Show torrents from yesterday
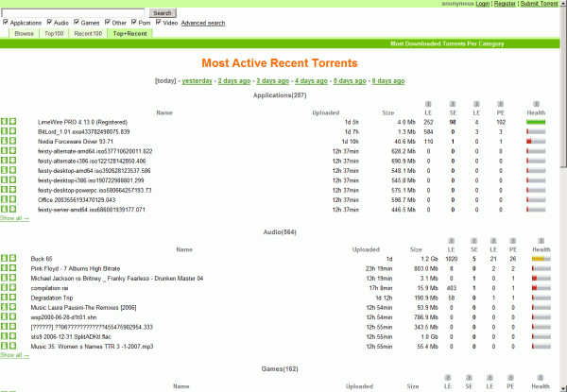This screenshot has height=392, width=567. coord(197,80)
